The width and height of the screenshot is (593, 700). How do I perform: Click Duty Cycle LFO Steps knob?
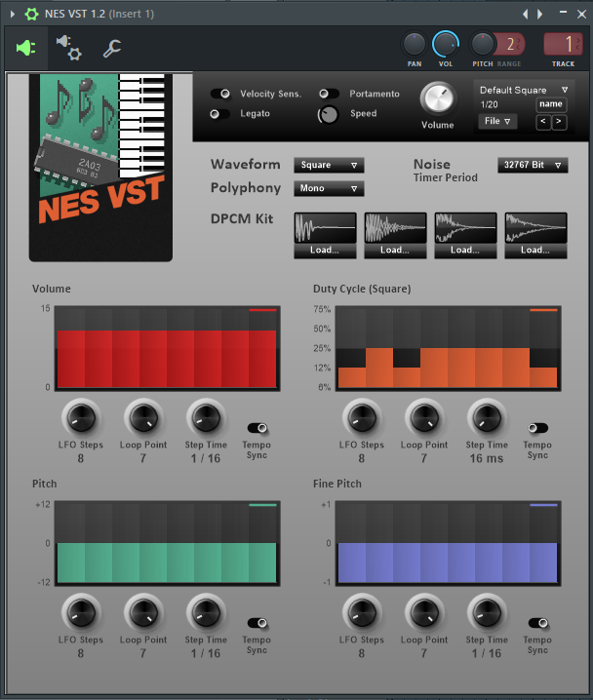coord(362,418)
